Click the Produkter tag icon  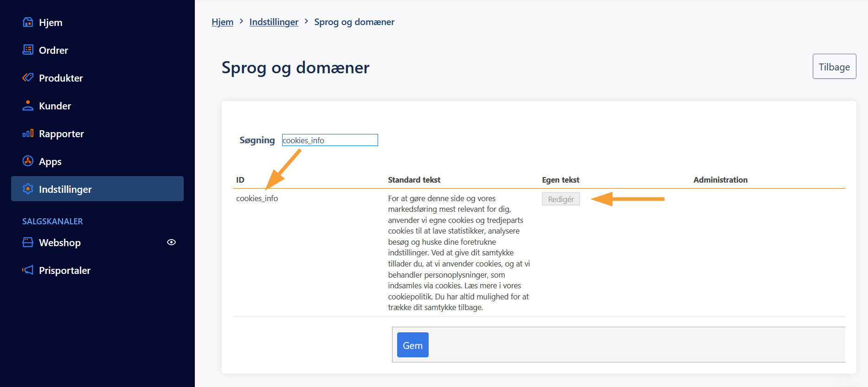pyautogui.click(x=28, y=77)
